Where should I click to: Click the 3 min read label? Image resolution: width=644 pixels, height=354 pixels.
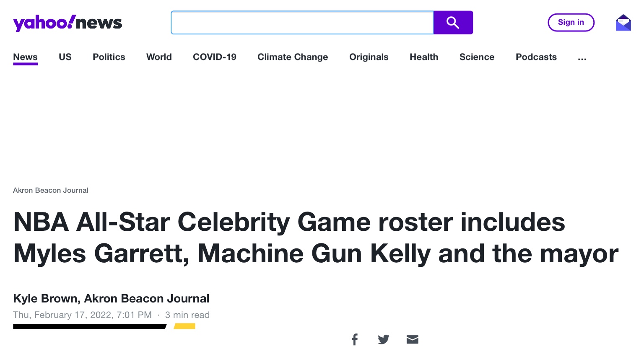187,315
